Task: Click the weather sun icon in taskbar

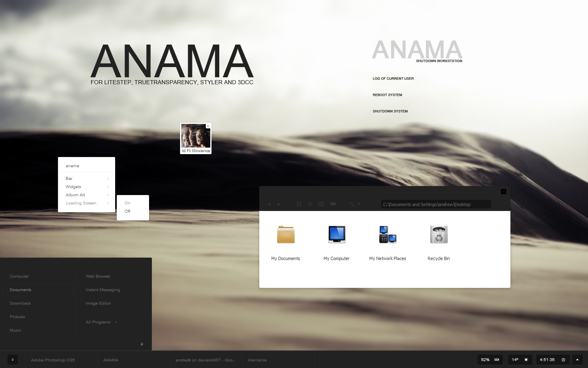Action: tap(526, 360)
